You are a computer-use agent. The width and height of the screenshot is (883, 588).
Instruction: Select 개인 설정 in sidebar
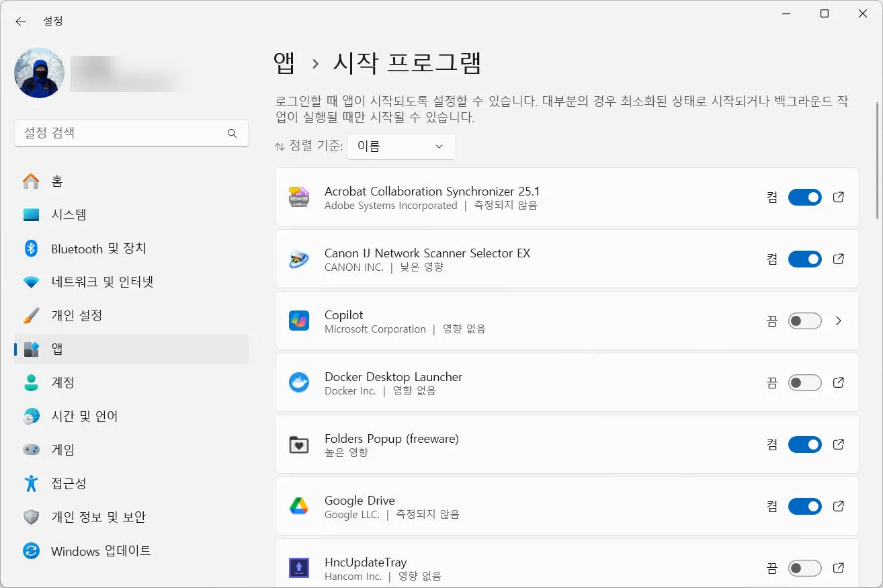pyautogui.click(x=131, y=315)
